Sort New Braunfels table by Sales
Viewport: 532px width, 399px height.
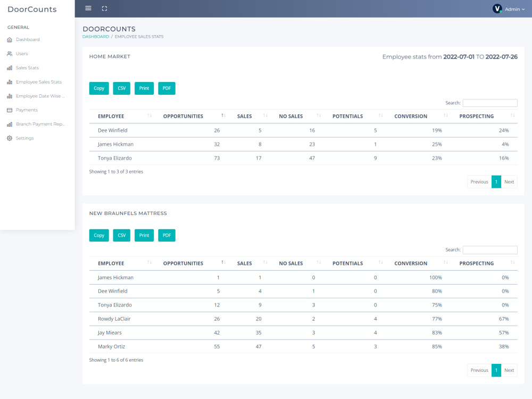click(250, 263)
